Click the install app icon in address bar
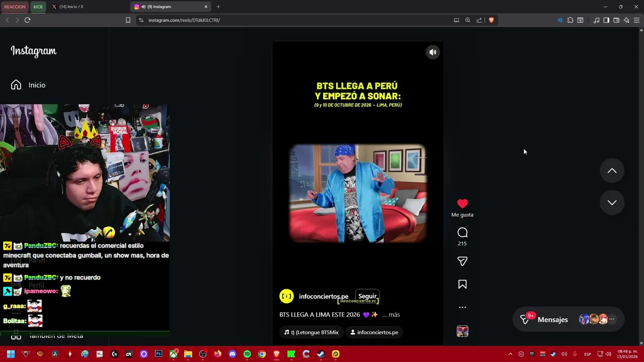 click(456, 20)
